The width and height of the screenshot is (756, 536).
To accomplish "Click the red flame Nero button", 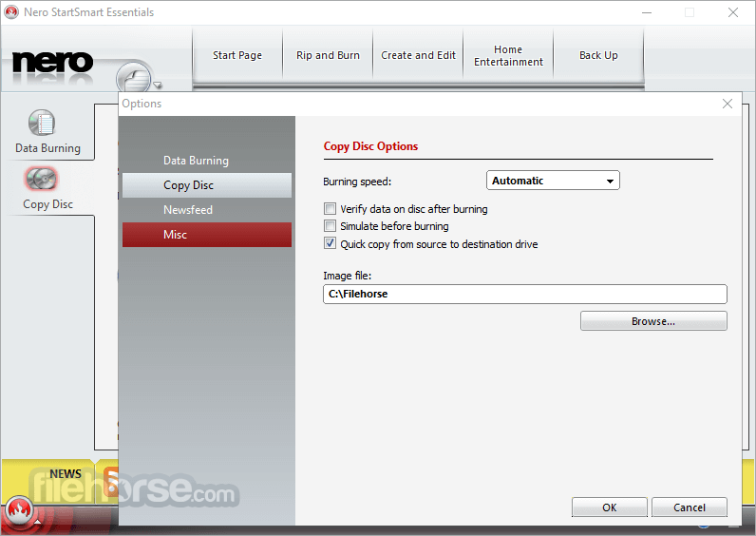I will [18, 512].
